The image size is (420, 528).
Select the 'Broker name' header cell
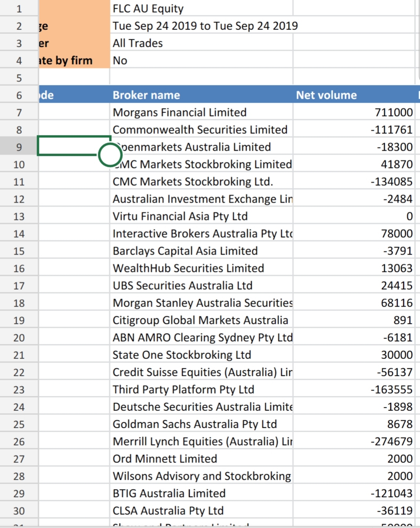point(201,95)
